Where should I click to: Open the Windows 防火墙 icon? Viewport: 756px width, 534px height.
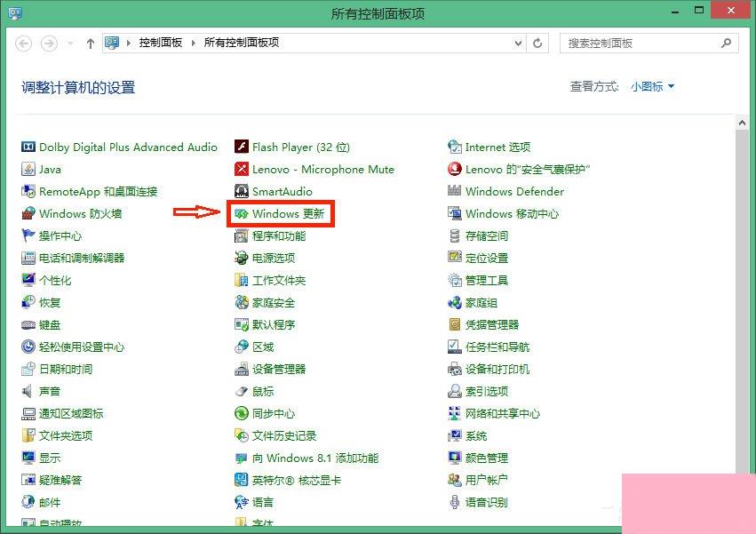pyautogui.click(x=28, y=213)
